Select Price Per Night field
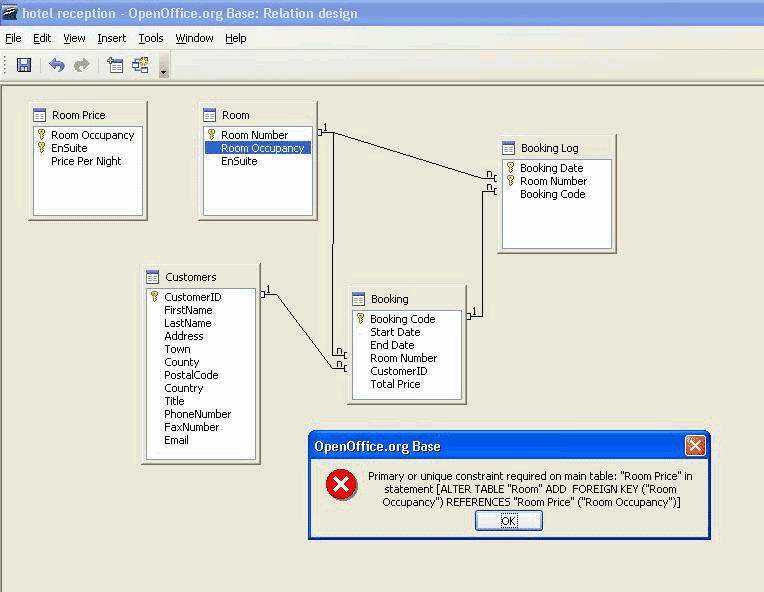The image size is (764, 592). coord(86,161)
